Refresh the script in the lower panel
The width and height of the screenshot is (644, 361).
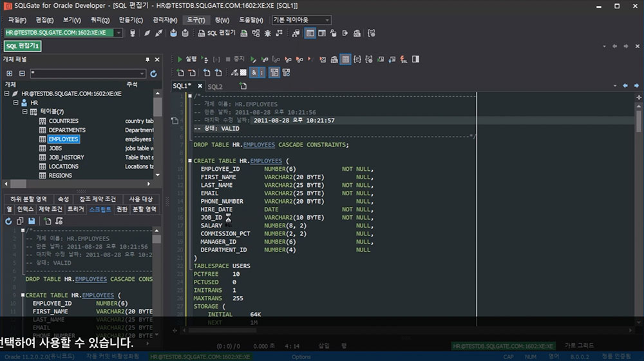tap(9, 221)
